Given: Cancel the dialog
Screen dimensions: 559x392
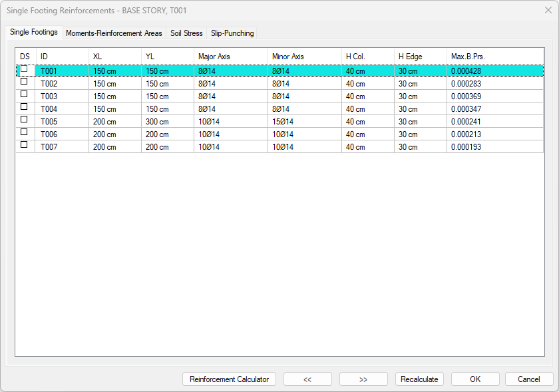Looking at the screenshot, I should (x=528, y=379).
